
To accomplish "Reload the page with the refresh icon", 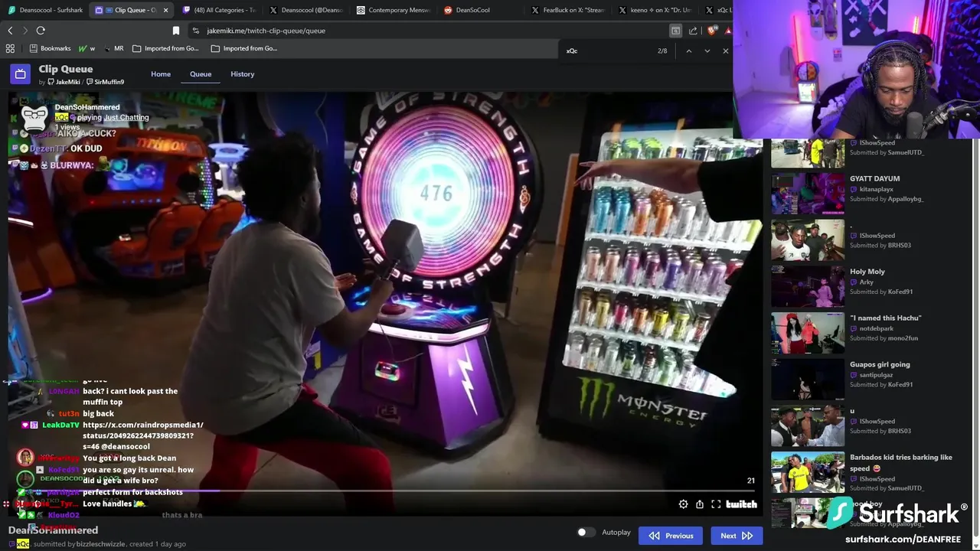I will tap(41, 31).
